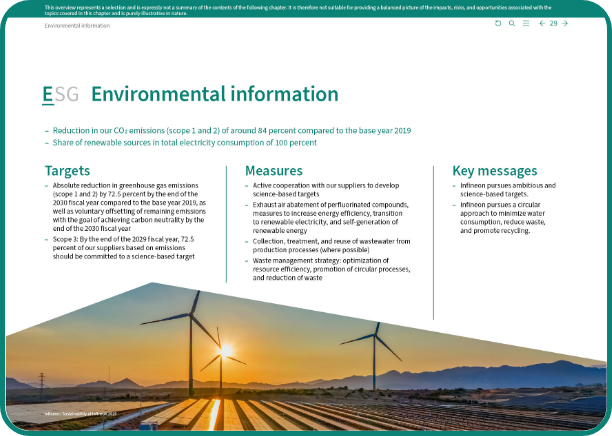Click the image caption footer text

[x=81, y=412]
